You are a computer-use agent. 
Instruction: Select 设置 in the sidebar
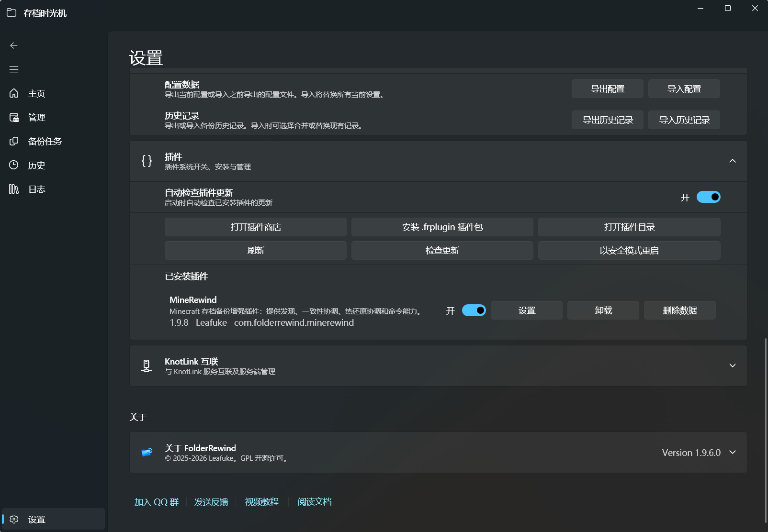pyautogui.click(x=53, y=519)
